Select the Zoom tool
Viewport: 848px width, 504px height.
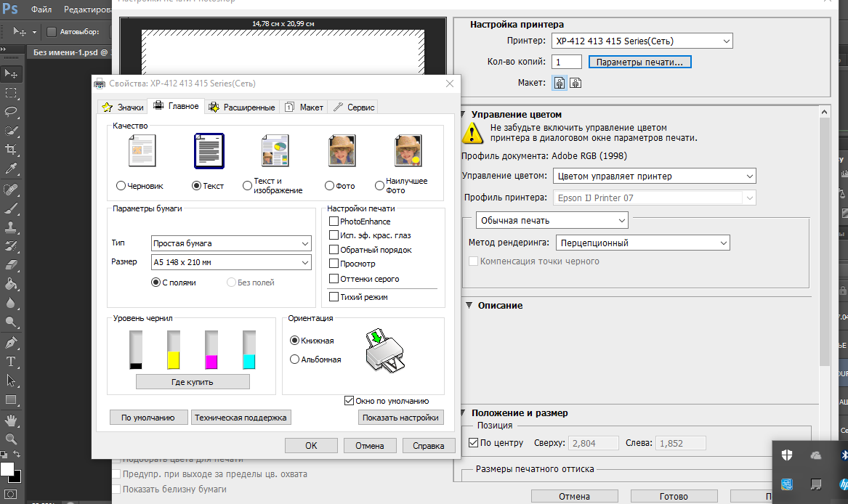[11, 439]
